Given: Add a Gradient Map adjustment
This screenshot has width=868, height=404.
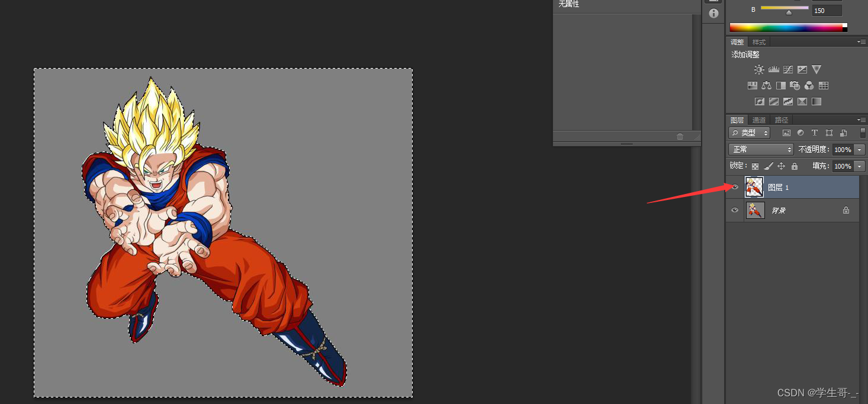Looking at the screenshot, I should coord(816,102).
